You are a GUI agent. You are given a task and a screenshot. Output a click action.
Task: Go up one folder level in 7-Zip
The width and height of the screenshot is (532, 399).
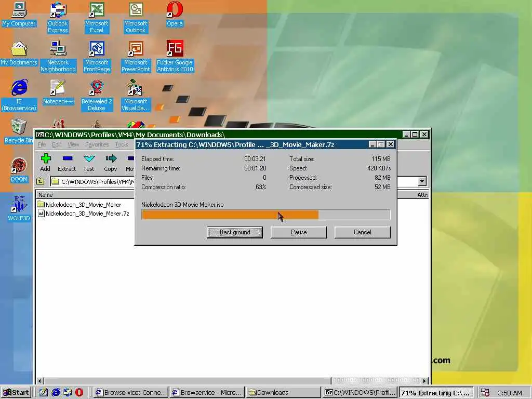coord(41,181)
